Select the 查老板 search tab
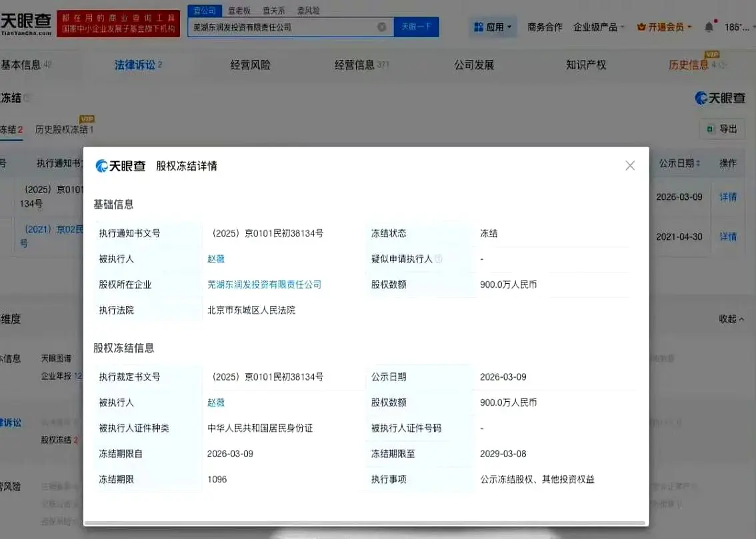Image resolution: width=756 pixels, height=539 pixels. click(239, 11)
